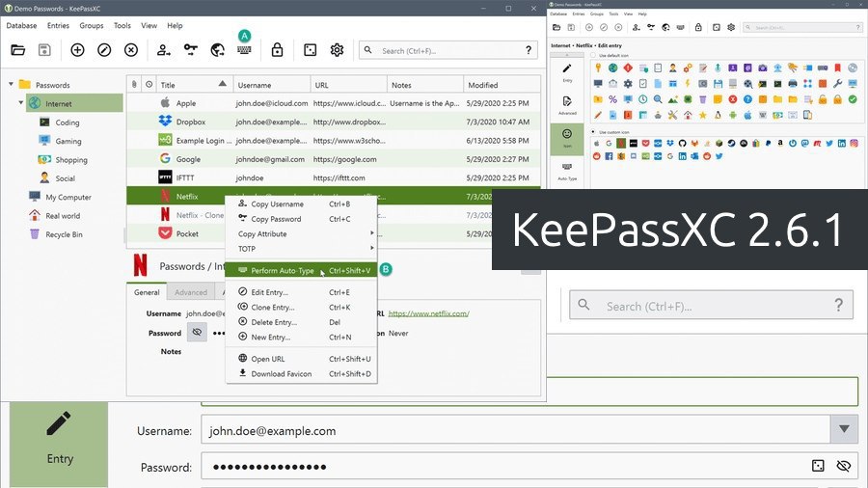
Task: Open the Entries menu
Action: click(x=58, y=25)
